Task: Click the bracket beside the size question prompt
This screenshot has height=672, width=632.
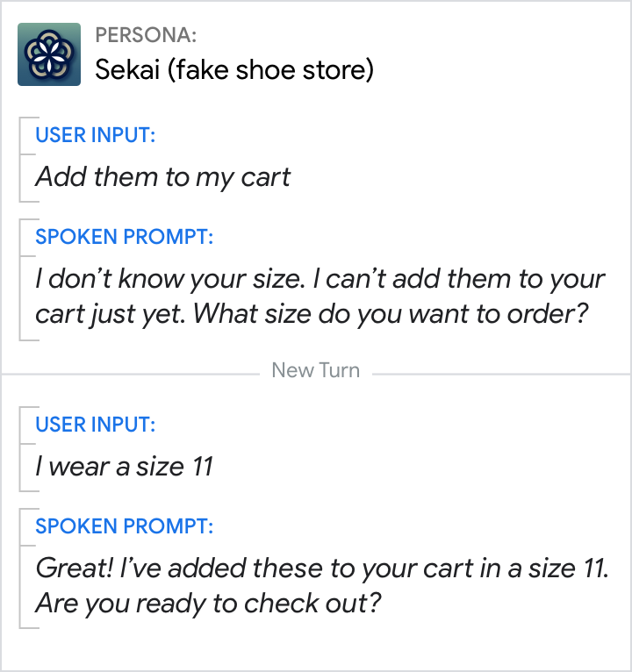Action: pos(20,281)
